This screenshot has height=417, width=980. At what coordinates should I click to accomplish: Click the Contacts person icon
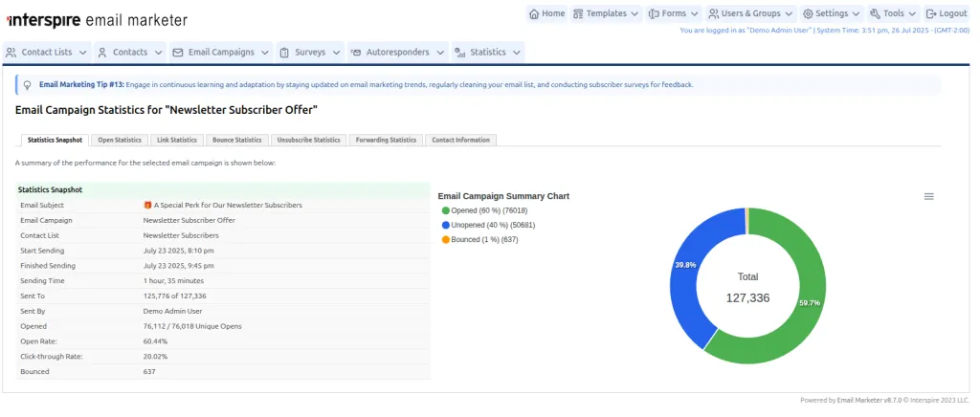pos(102,53)
